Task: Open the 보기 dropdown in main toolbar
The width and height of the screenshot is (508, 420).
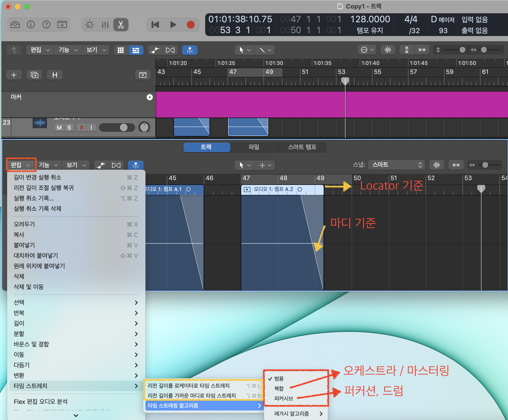Action: (96, 50)
